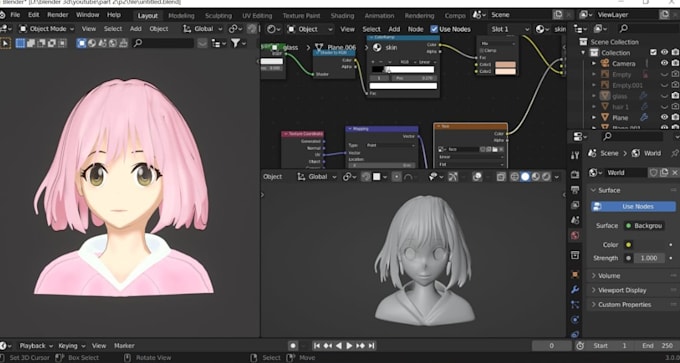Expand the Volume panel
The width and height of the screenshot is (680, 363).
[x=609, y=276]
